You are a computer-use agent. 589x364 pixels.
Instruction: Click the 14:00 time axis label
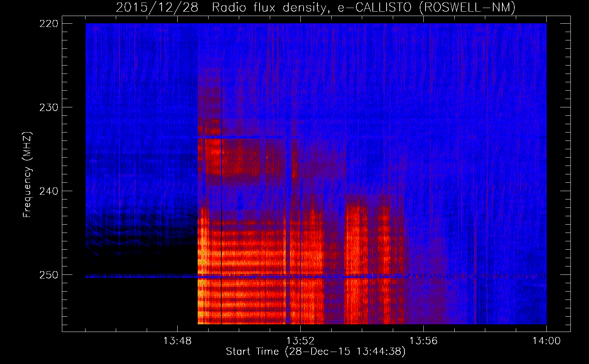click(x=546, y=341)
